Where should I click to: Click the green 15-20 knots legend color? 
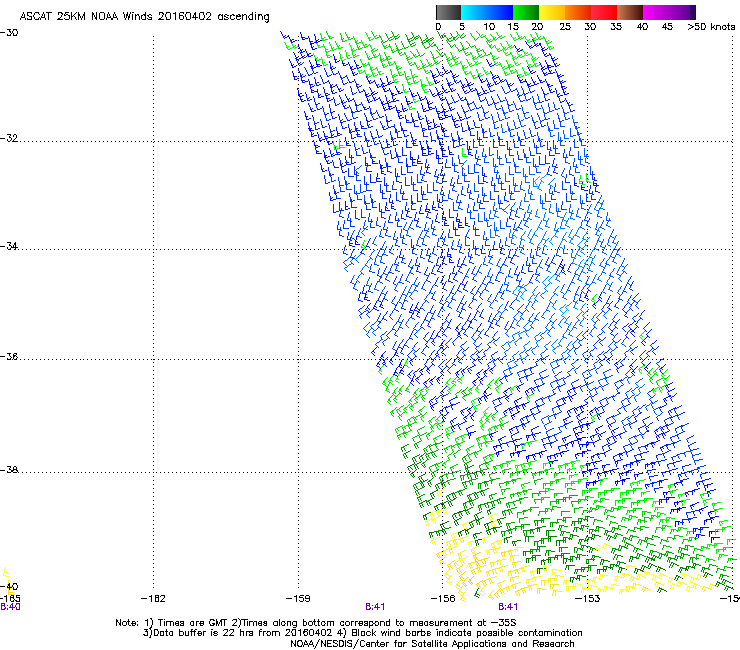coord(526,12)
